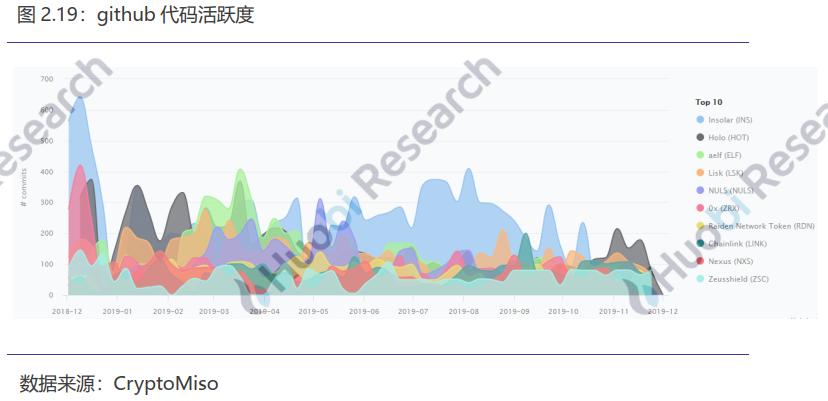
Task: Click the # commits axis title
Action: [x=24, y=187]
